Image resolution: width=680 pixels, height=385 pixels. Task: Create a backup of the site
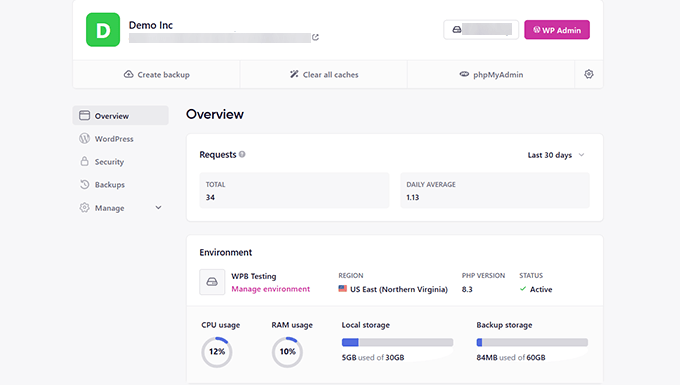point(157,75)
